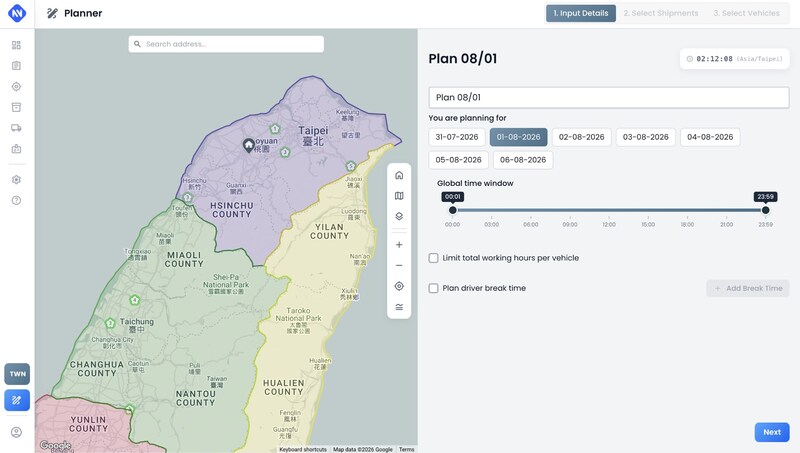Viewport: 800px width, 453px height.
Task: Open the user profile icon in sidebar
Action: click(16, 433)
